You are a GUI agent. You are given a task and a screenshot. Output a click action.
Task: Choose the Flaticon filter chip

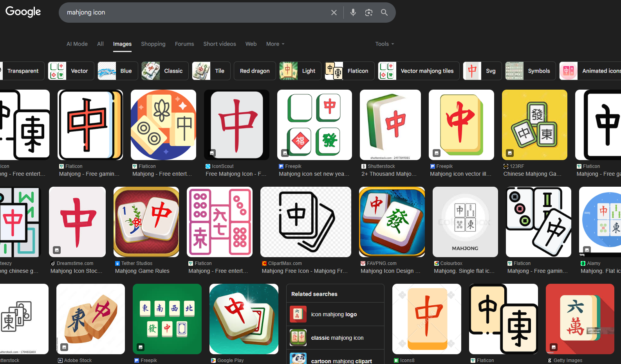pyautogui.click(x=350, y=71)
